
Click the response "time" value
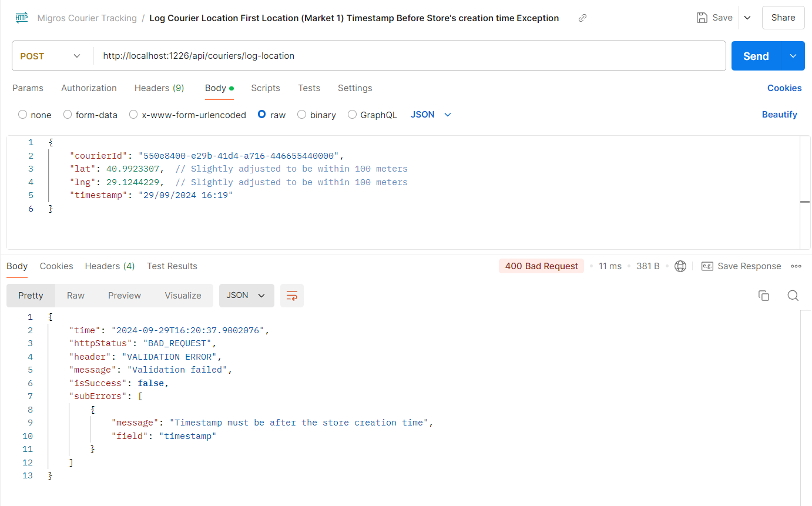(188, 330)
